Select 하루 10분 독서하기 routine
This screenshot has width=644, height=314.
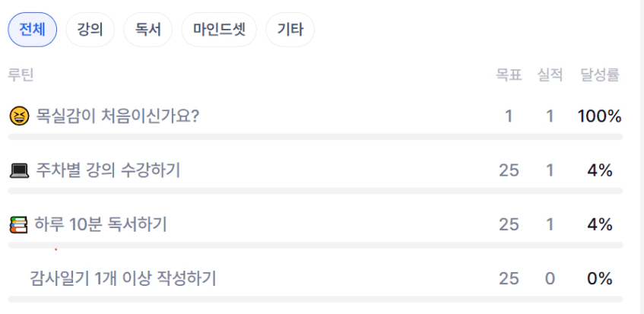tap(101, 224)
